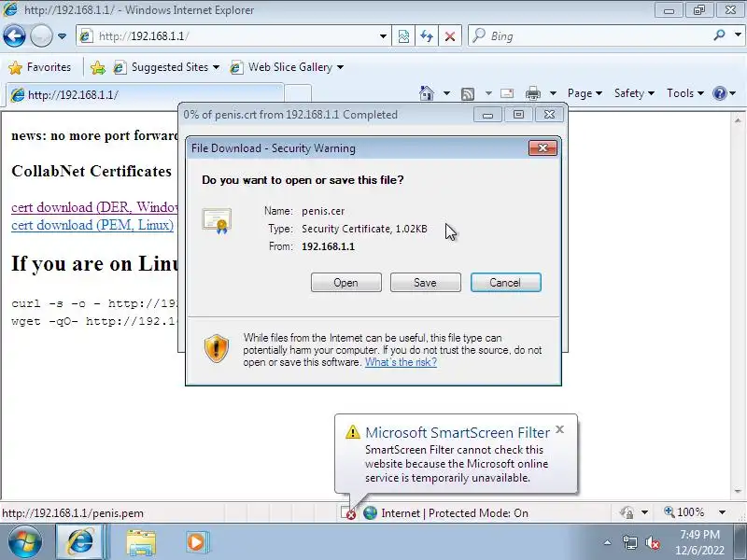747x560 pixels.
Task: Click the muted volume tray icon
Action: [x=652, y=542]
